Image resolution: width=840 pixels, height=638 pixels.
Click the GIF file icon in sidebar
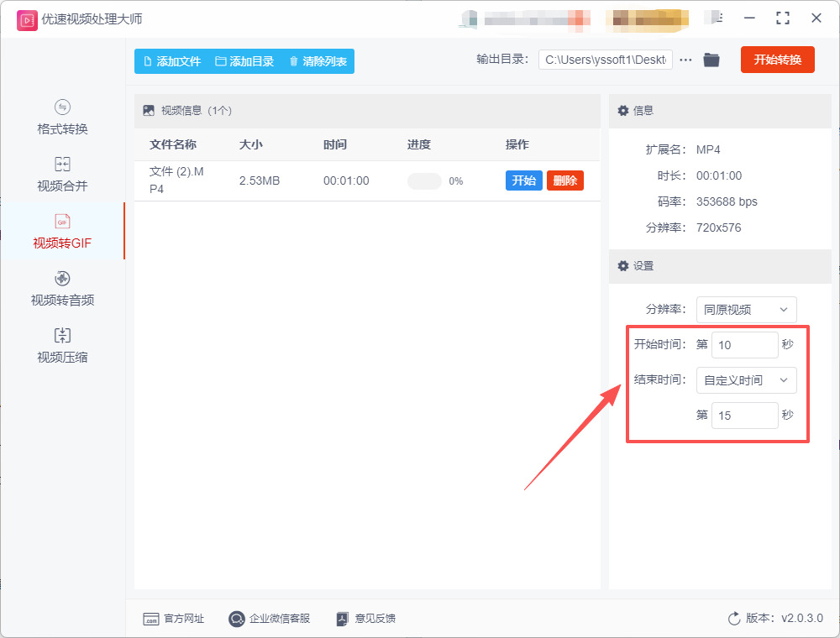tap(62, 221)
